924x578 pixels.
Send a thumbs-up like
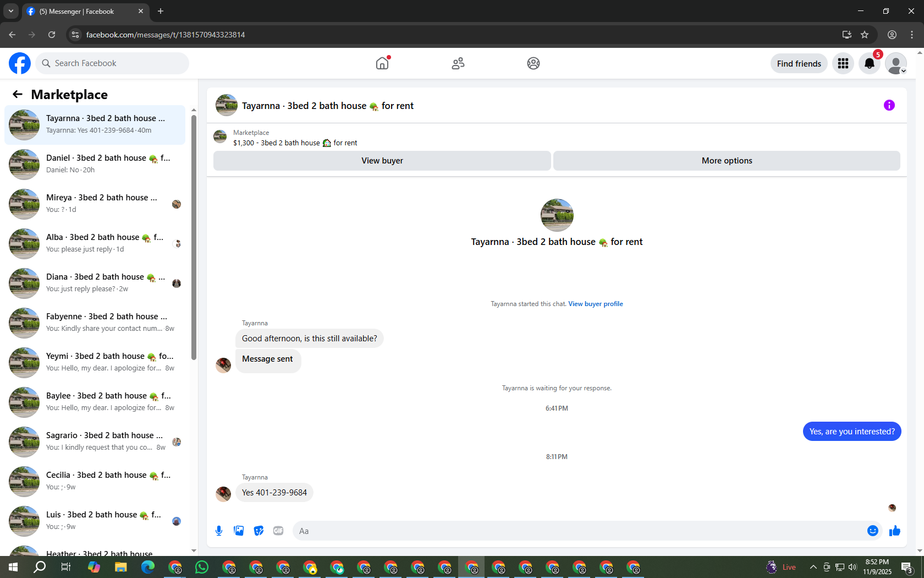coord(895,531)
